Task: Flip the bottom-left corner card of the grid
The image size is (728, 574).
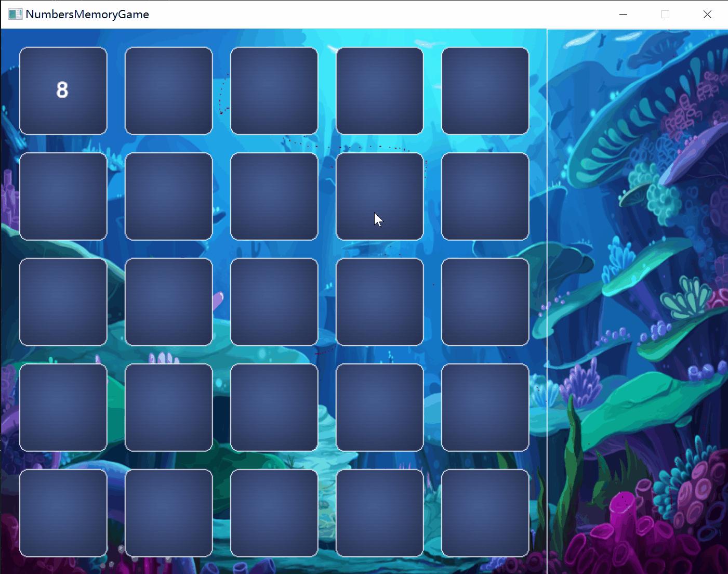Action: (63, 513)
